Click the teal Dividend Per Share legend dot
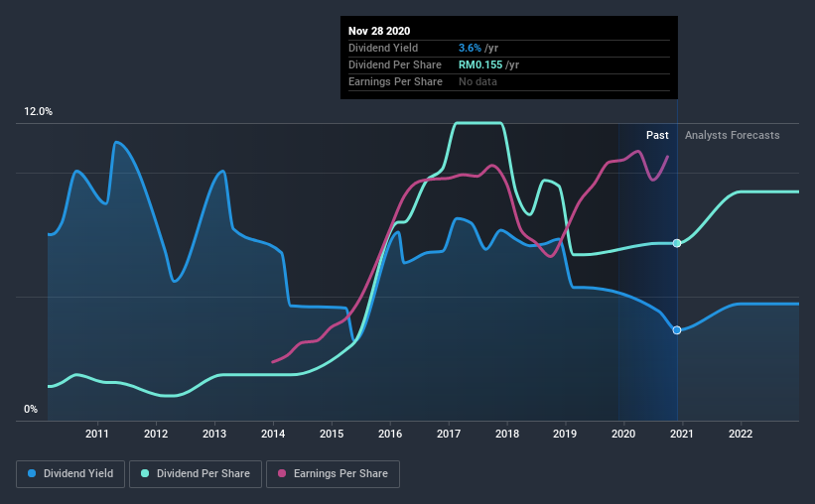The width and height of the screenshot is (815, 504). (x=145, y=473)
